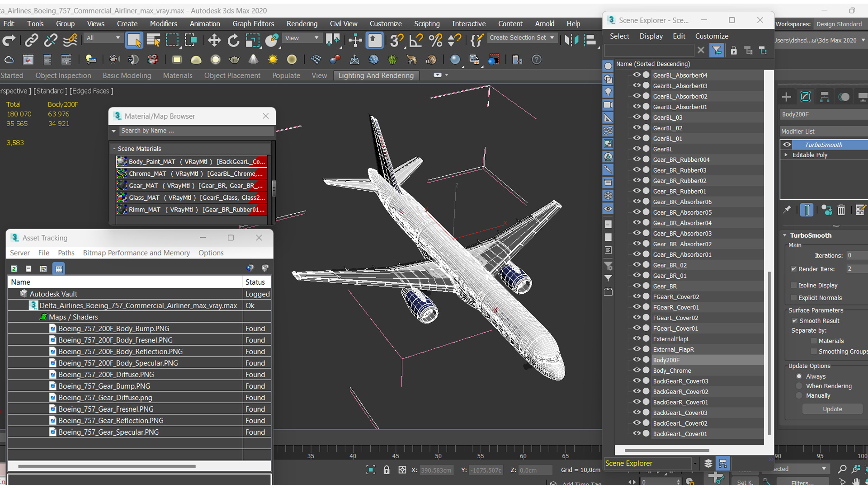Clear the Scene Explorer search X
This screenshot has width=868, height=488.
(701, 50)
